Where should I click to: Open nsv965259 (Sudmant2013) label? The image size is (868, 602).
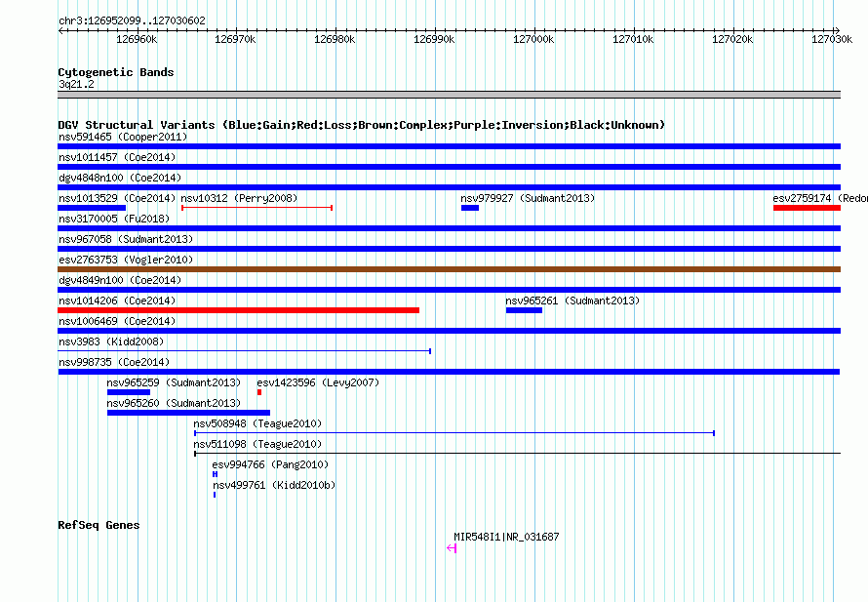pos(174,382)
